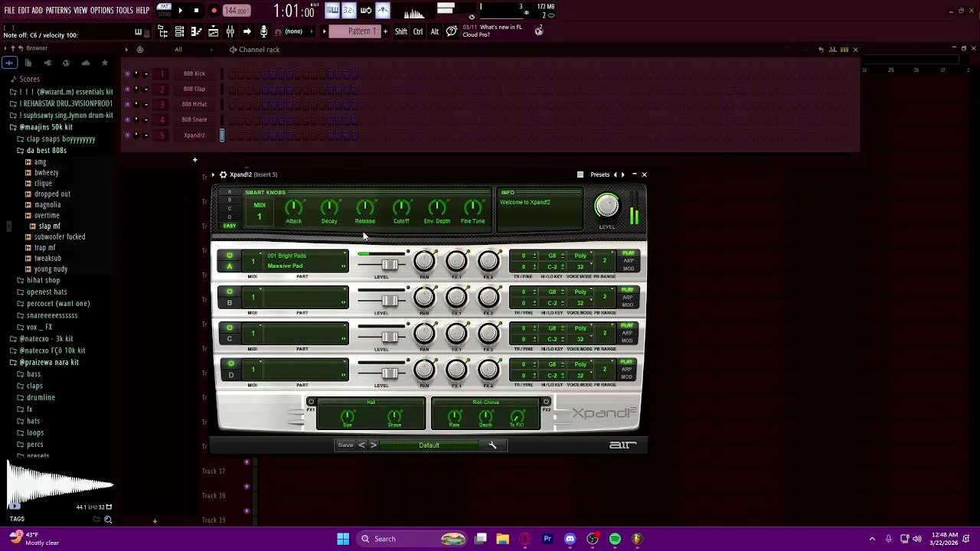The height and width of the screenshot is (551, 980).
Task: Open the Piano roll toolbar icon
Action: 196,31
